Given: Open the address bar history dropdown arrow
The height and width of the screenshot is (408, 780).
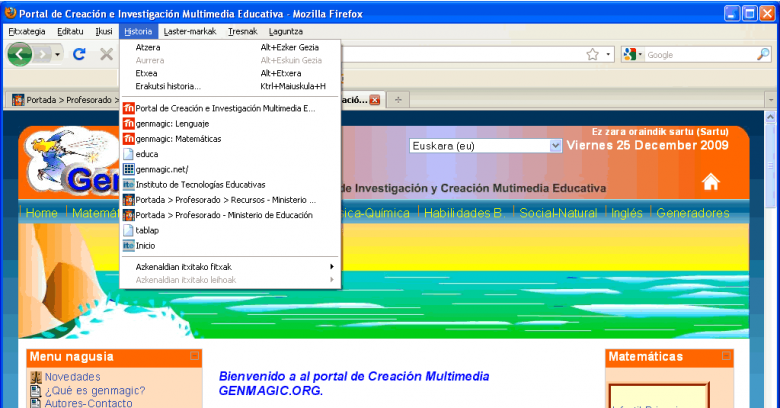Looking at the screenshot, I should [x=608, y=54].
